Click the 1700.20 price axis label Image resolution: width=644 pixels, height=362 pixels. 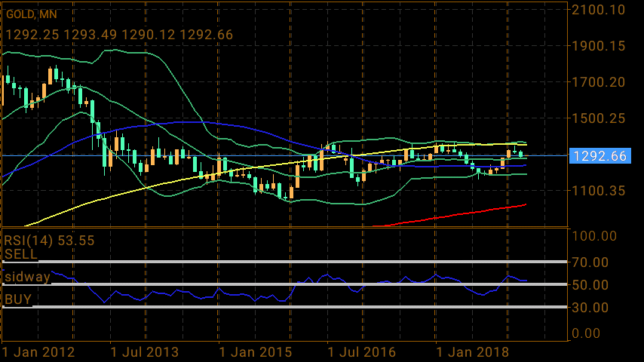[599, 82]
